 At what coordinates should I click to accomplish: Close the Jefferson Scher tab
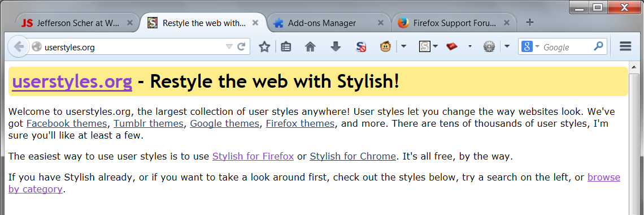pyautogui.click(x=130, y=23)
